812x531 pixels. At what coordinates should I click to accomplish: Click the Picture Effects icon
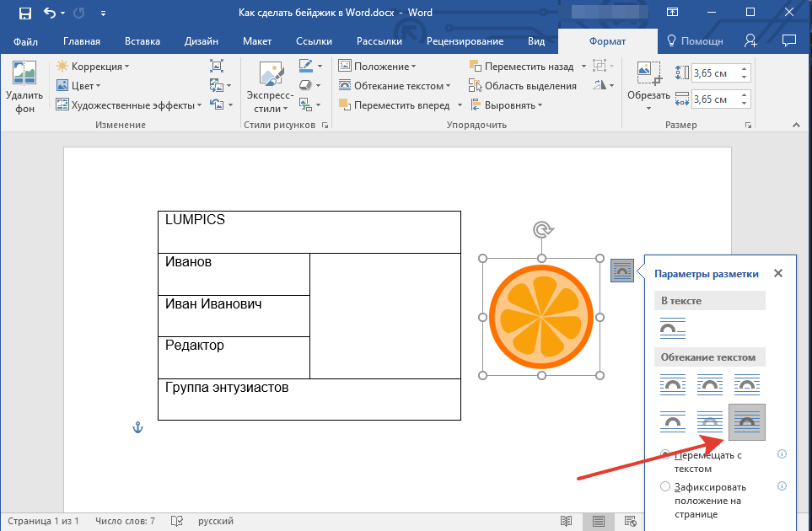(x=306, y=85)
